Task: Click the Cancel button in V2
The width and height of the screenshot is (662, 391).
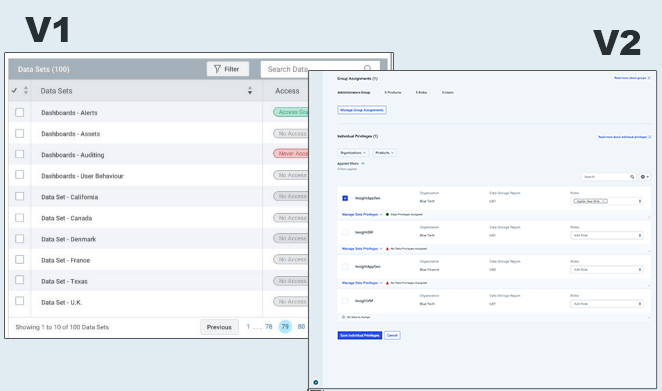Action: [x=392, y=335]
